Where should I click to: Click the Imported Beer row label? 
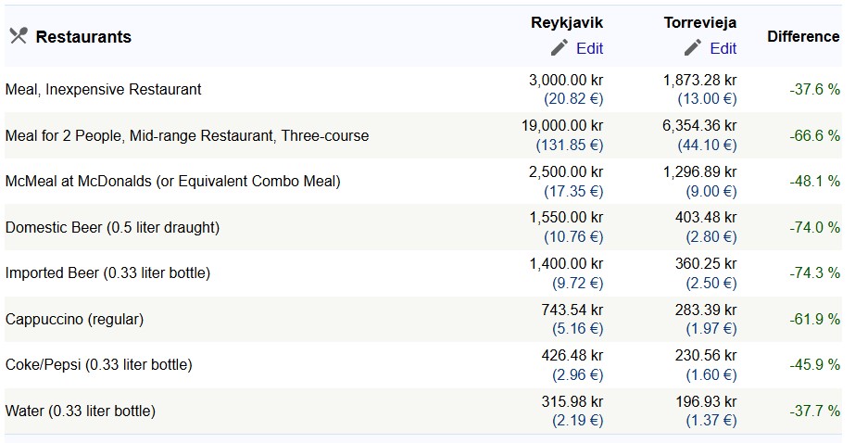(108, 273)
